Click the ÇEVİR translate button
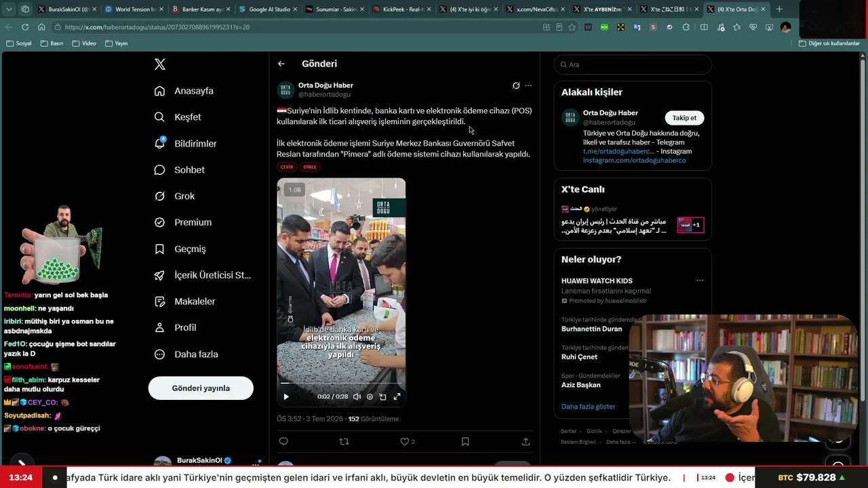This screenshot has height=488, width=868. tap(287, 167)
